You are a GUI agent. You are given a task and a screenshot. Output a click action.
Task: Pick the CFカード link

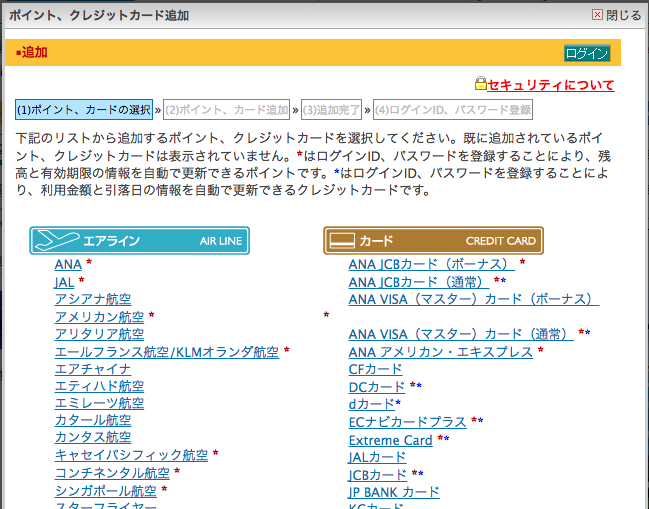click(375, 369)
